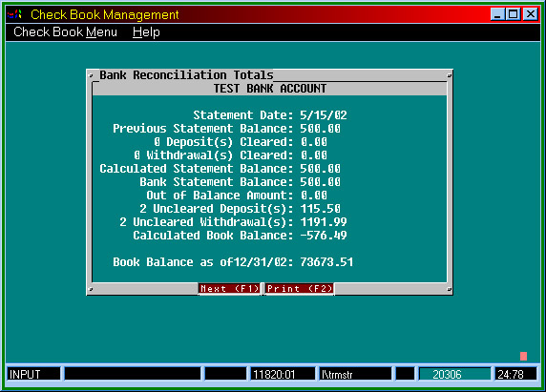Screen dimensions: 546x392
Task: Click the 11820:01 status bar cell
Action: pyautogui.click(x=282, y=374)
